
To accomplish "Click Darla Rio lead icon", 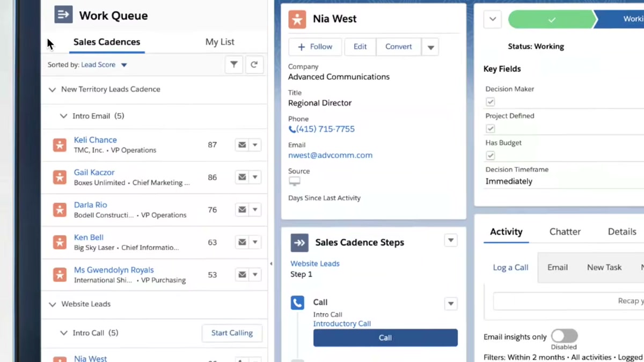I will tap(60, 210).
